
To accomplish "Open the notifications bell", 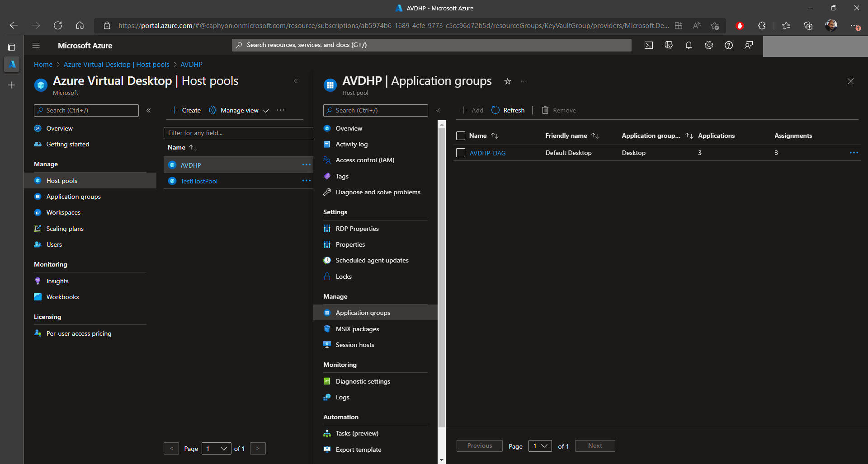I will pyautogui.click(x=689, y=45).
